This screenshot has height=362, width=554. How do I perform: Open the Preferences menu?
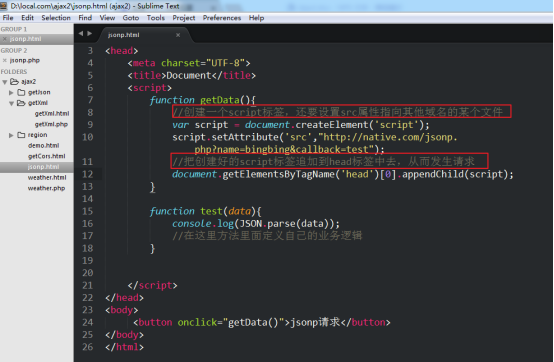point(222,18)
